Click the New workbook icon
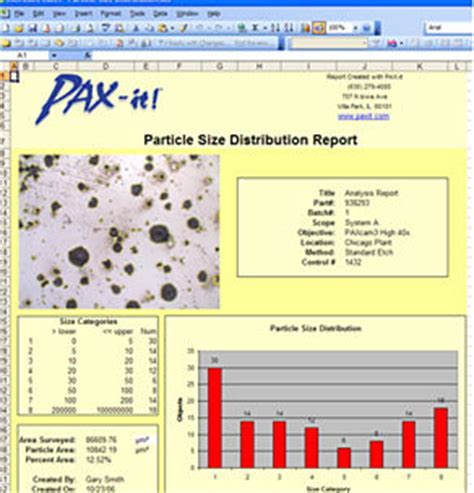Viewport: 474px width, 493px height. (x=6, y=28)
